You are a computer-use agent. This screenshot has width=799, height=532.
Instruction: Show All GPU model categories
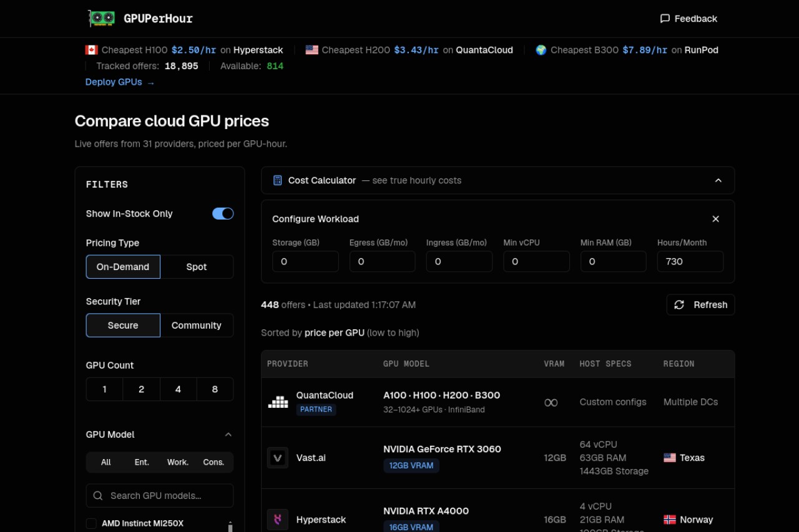(x=106, y=462)
